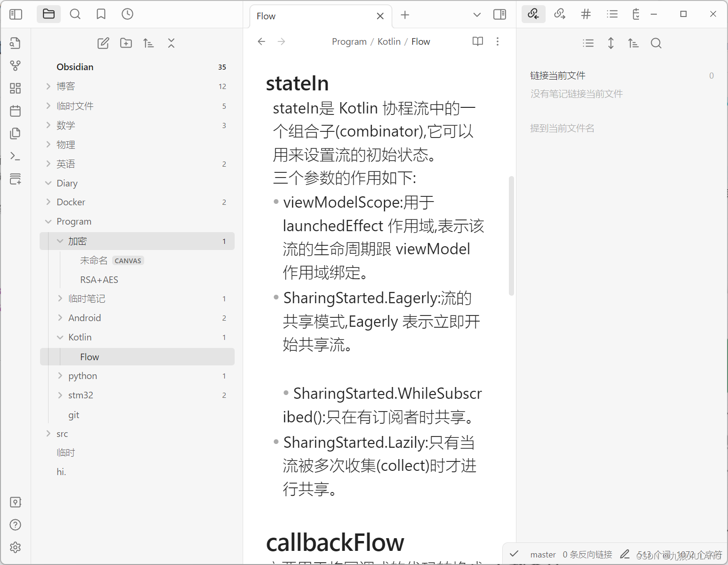Open the help icon in ribbon
728x565 pixels.
pyautogui.click(x=15, y=525)
